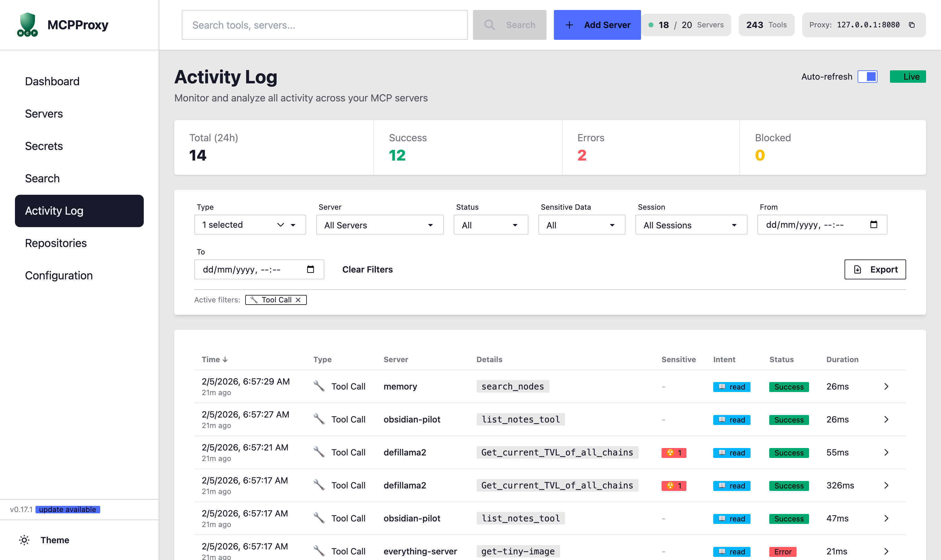Click the Live status indicator
Screen dimensions: 941x560
pos(907,77)
